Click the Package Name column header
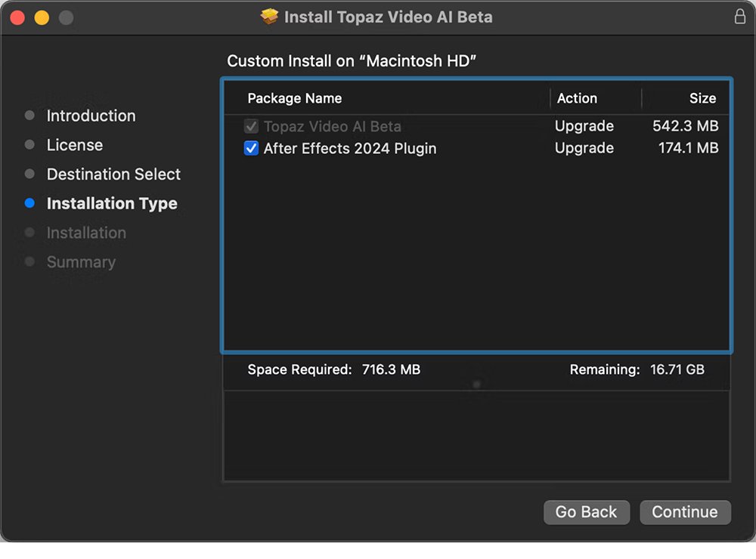Viewport: 756px width, 559px height. [295, 98]
